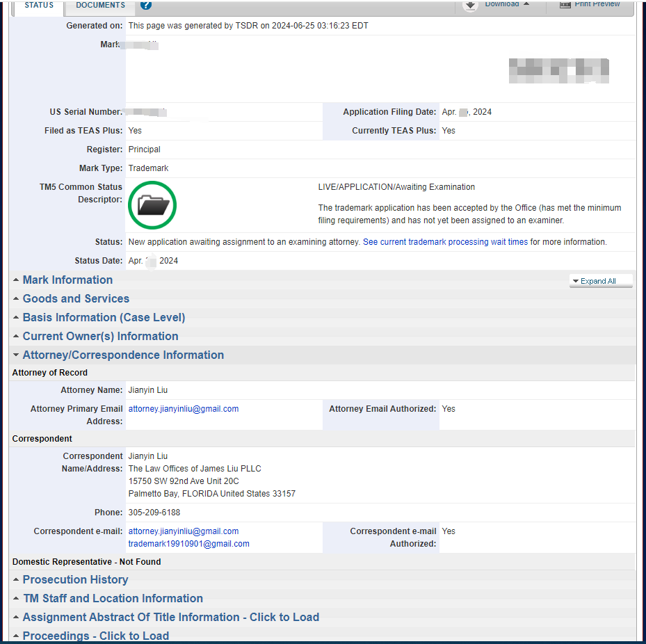Select 'LIVE/APPLICATION/Awaiting Examination' status text
Viewport: 646px width, 644px height.
pyautogui.click(x=396, y=187)
